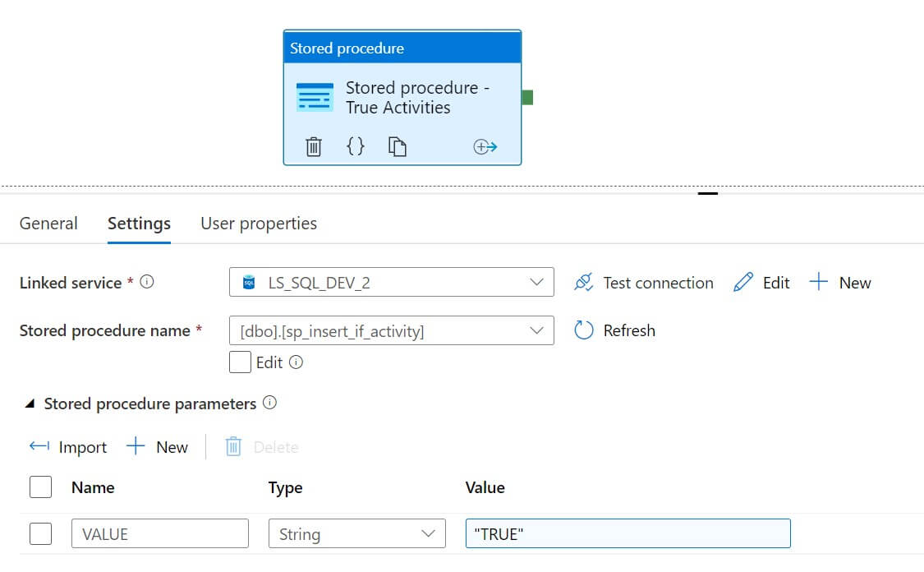Screen dimensions: 924x572
Task: View activity JSON code with braces icon
Action: [x=355, y=147]
